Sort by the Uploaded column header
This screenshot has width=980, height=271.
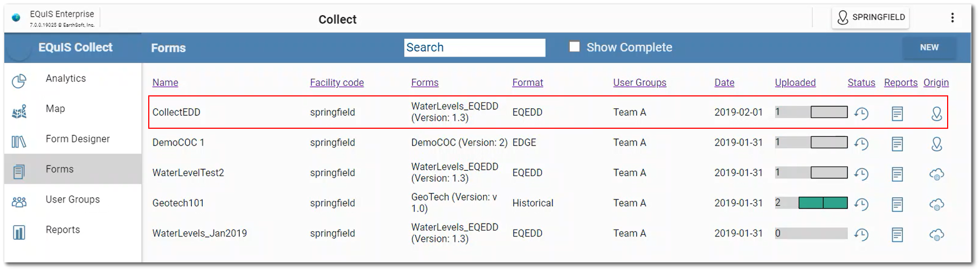pos(795,82)
